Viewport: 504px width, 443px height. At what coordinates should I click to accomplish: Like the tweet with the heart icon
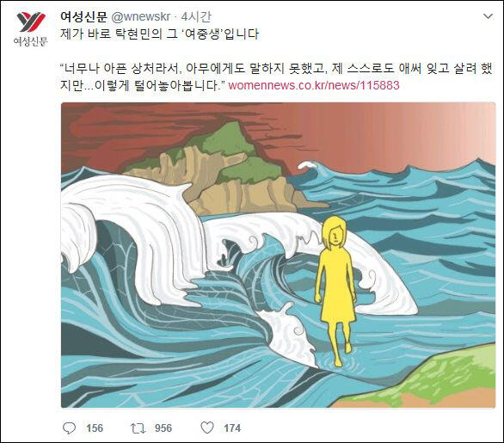207,428
